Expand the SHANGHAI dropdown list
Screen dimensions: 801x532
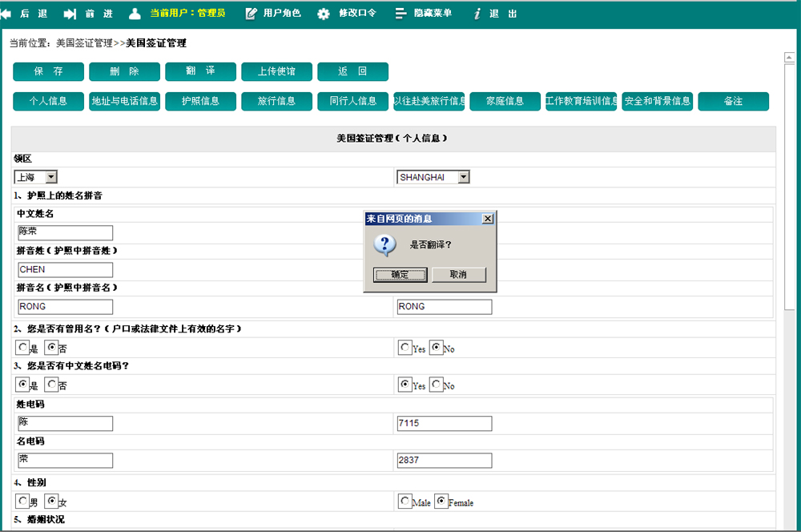[x=463, y=177]
